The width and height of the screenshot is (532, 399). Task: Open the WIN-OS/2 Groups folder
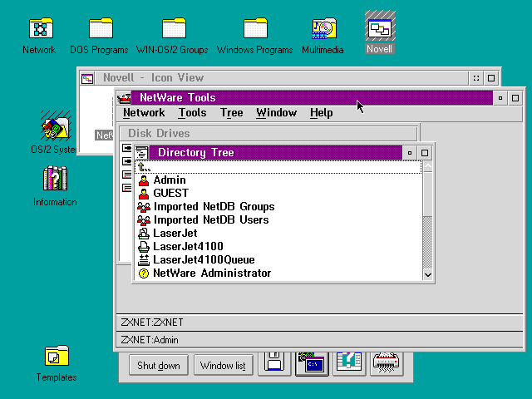pos(174,28)
